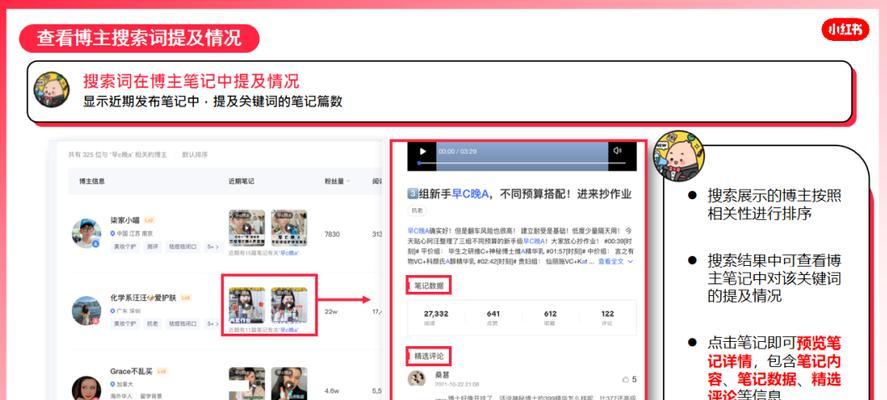Sort by the 粉丝量 column header
The image size is (887, 400).
pyautogui.click(x=336, y=181)
